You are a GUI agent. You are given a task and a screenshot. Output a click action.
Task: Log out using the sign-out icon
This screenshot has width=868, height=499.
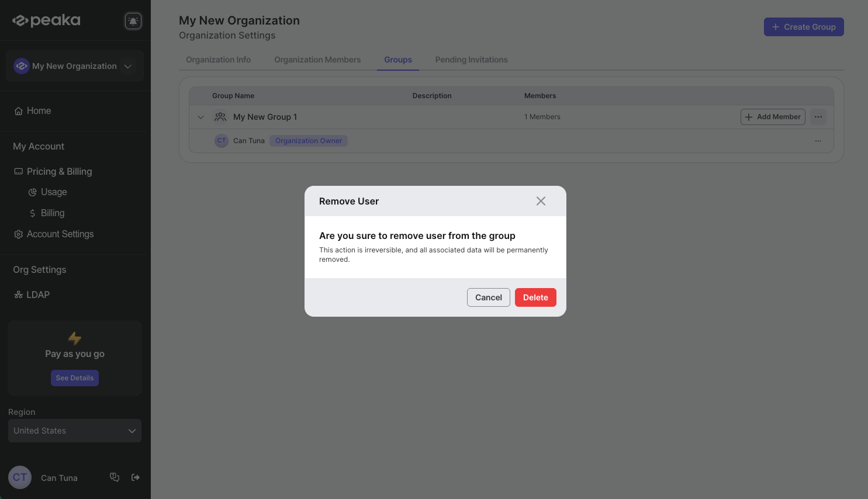[x=135, y=477]
